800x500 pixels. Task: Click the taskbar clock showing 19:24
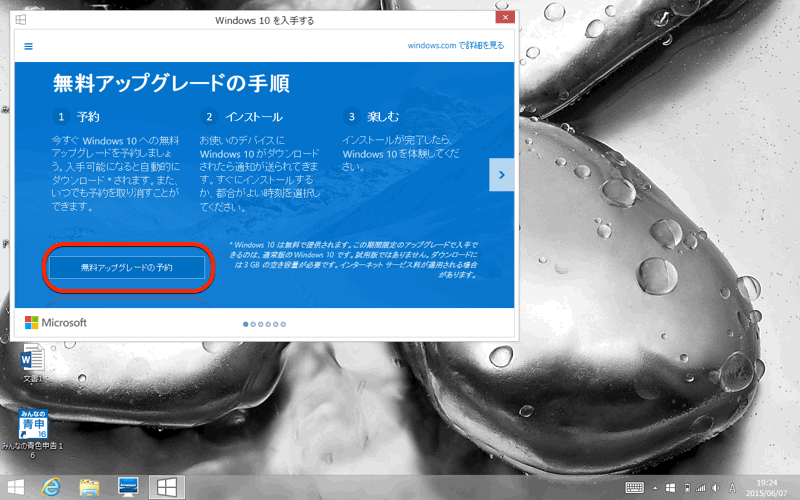(767, 487)
